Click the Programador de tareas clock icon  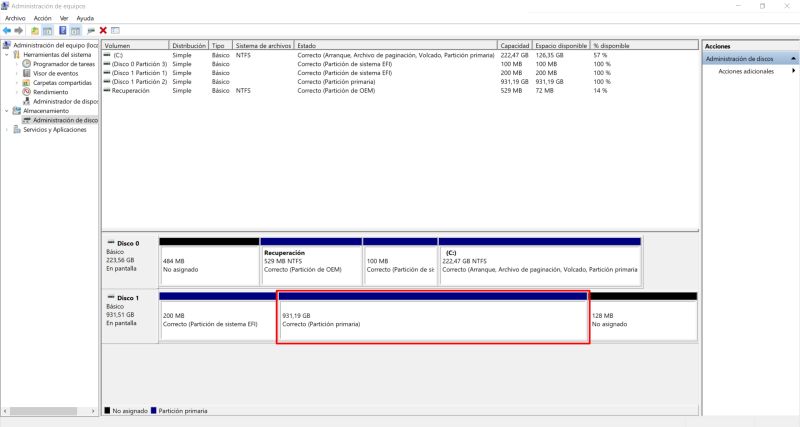[27, 64]
